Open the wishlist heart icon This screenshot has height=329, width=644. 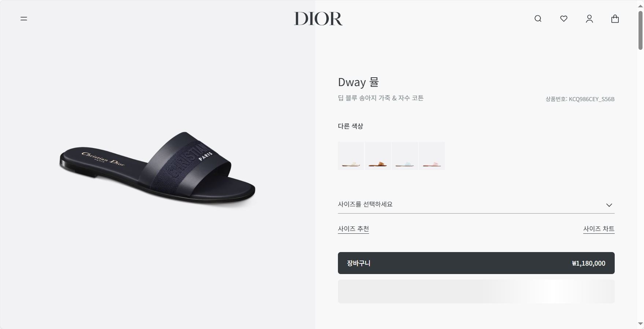click(564, 19)
